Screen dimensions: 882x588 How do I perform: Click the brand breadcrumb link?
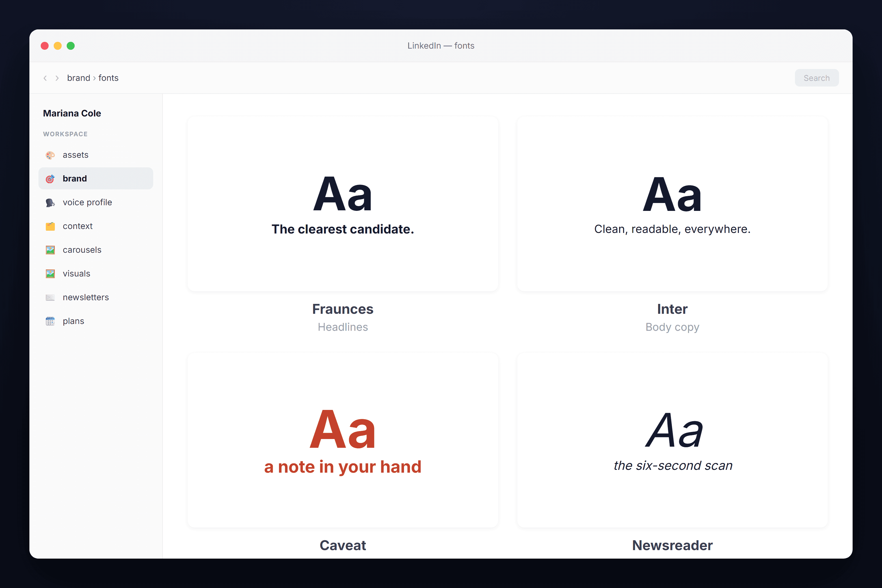(x=79, y=78)
